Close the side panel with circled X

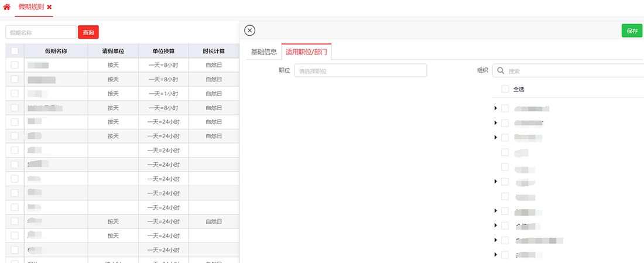(249, 31)
